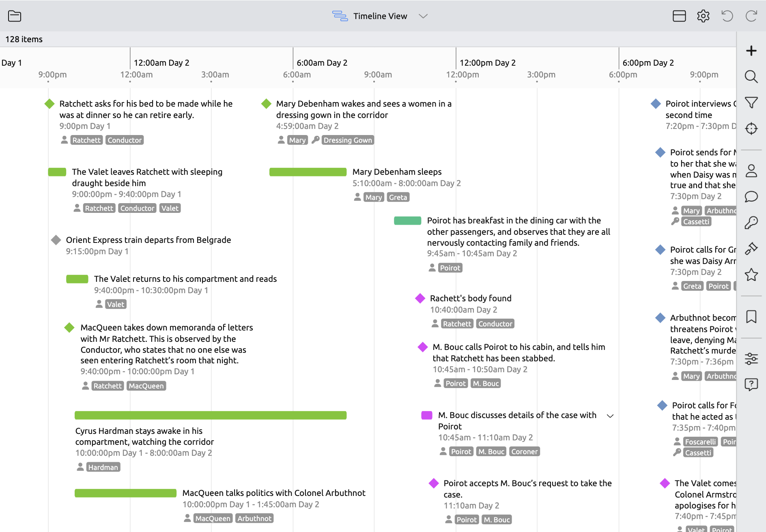Click magenta diamond for Rachett's body found
The height and width of the screenshot is (532, 766).
click(x=420, y=298)
